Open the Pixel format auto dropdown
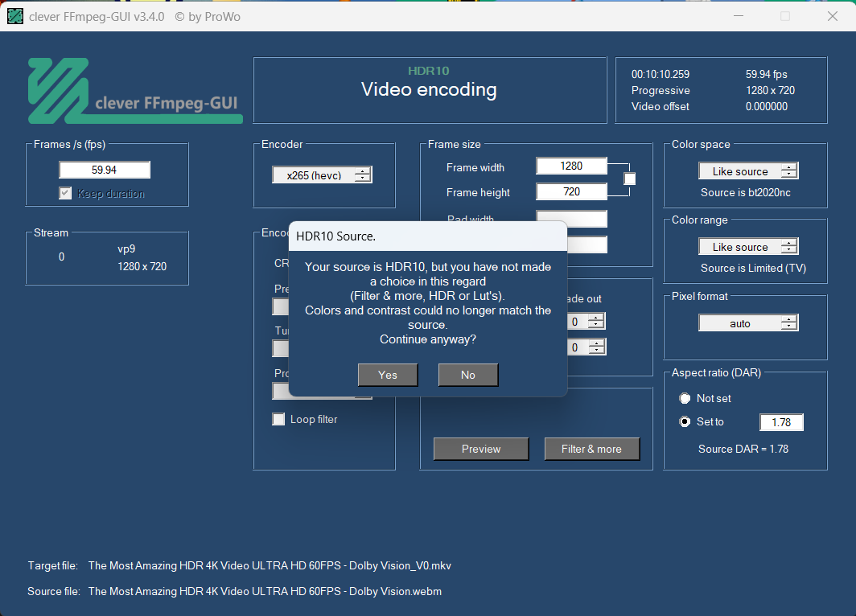 (x=748, y=323)
